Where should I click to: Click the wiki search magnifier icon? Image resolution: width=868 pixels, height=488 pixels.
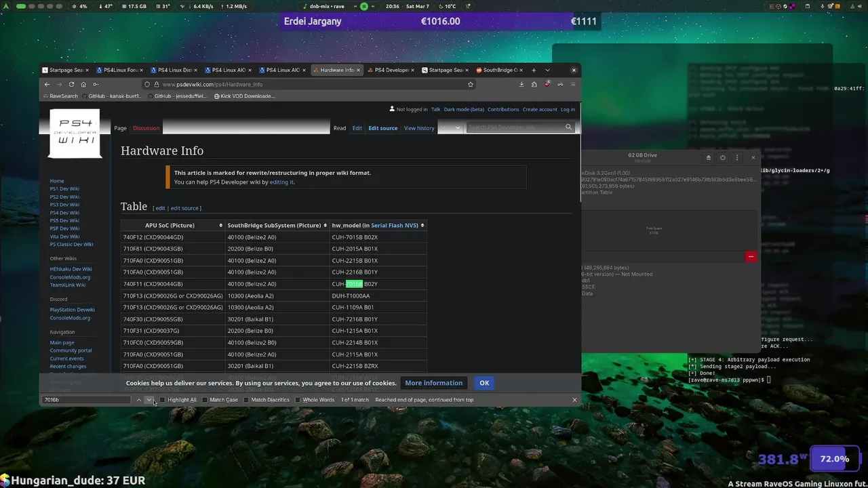pos(568,127)
